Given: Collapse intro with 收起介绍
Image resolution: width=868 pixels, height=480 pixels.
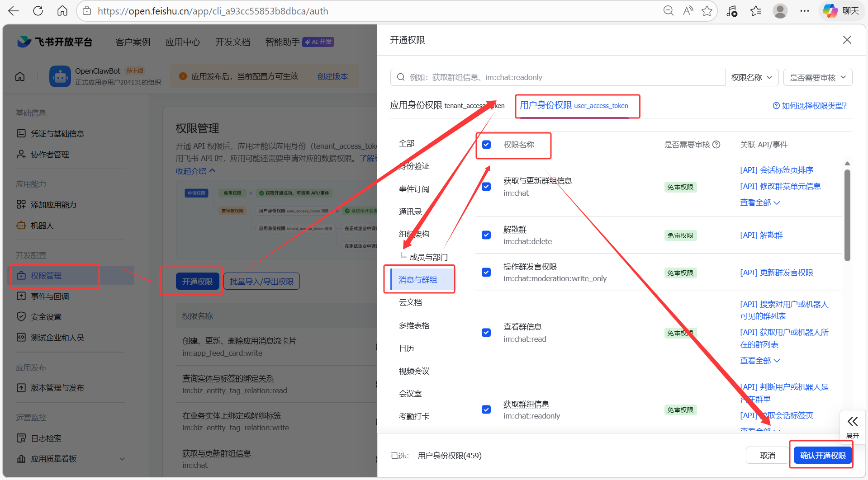Looking at the screenshot, I should pos(195,171).
